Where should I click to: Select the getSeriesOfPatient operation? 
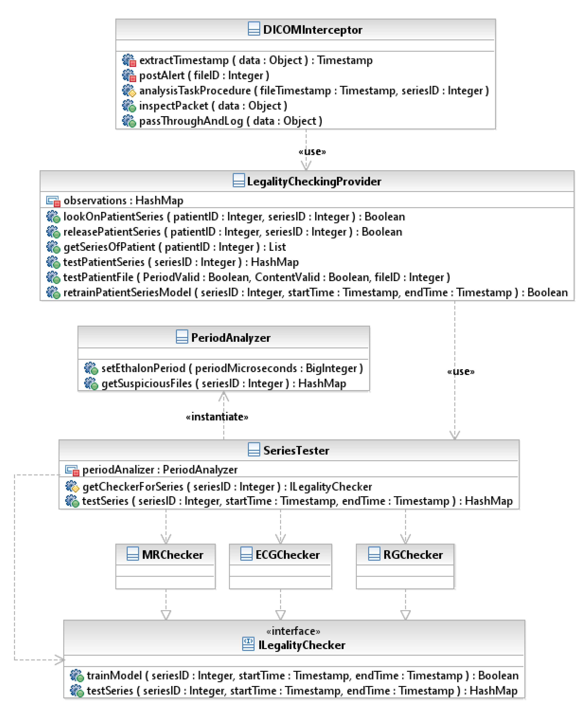174,247
